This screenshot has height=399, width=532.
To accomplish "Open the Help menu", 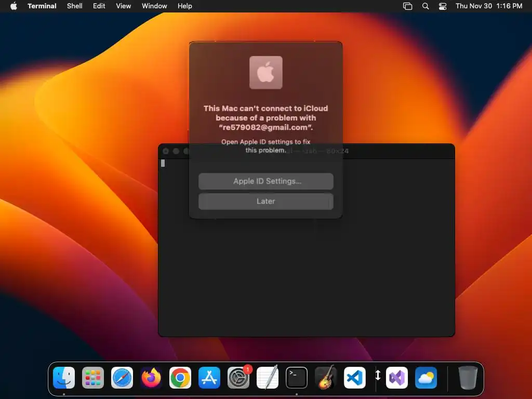I will [x=185, y=6].
